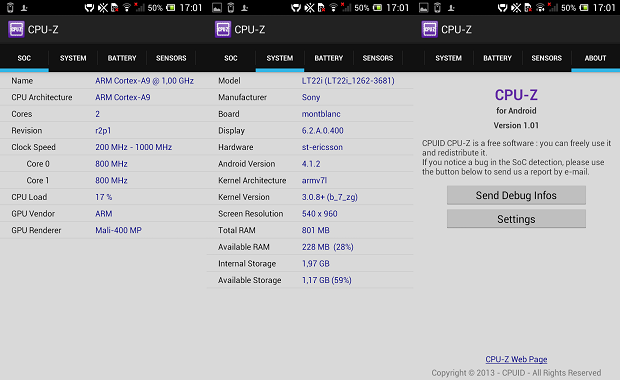The image size is (620, 380).
Task: Select the Display '6.2.A.0.400' value
Action: tap(323, 130)
